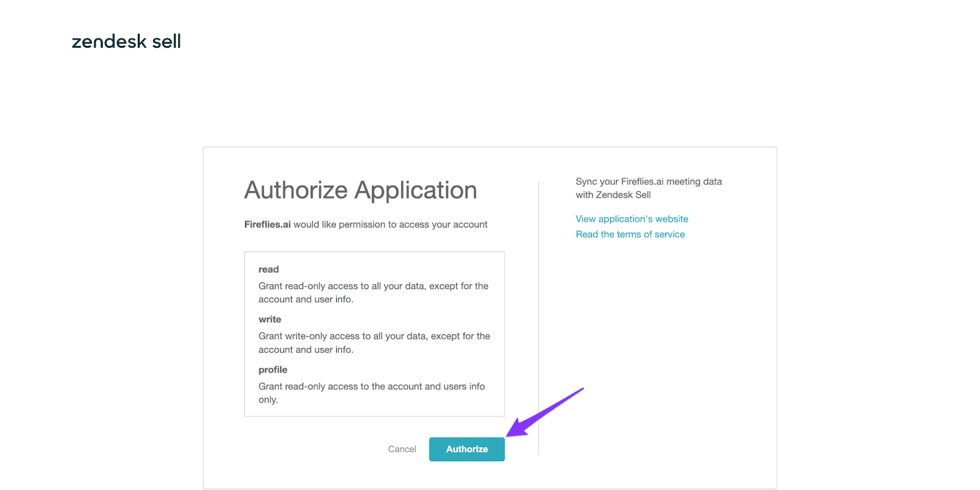Click 'with Zendesk Sell' text line

613,195
